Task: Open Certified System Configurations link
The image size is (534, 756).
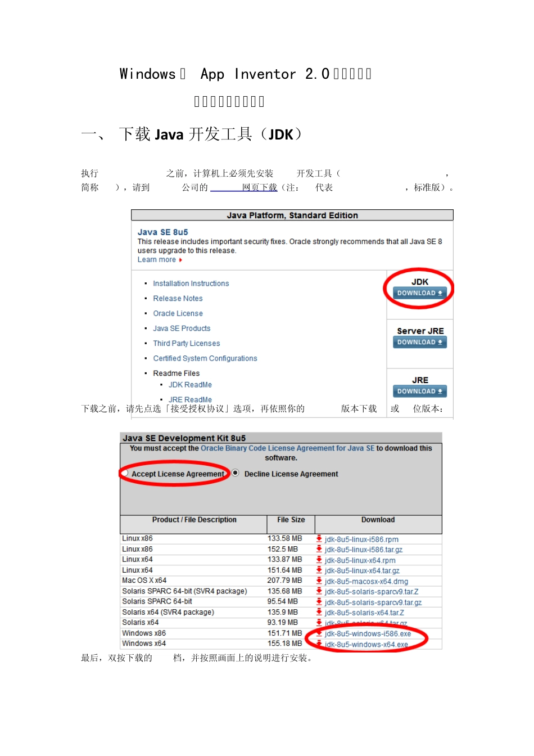Action: (205, 358)
